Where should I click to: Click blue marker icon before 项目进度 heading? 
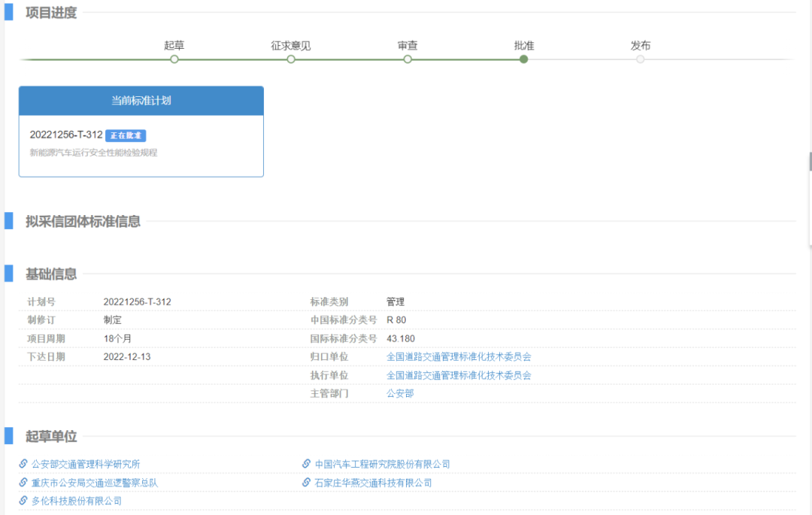(x=9, y=13)
